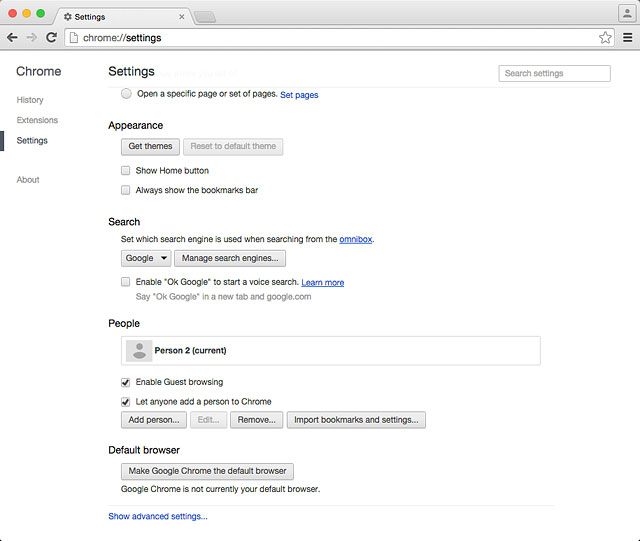Open About page in sidebar
Viewport: 640px width, 541px height.
(28, 180)
